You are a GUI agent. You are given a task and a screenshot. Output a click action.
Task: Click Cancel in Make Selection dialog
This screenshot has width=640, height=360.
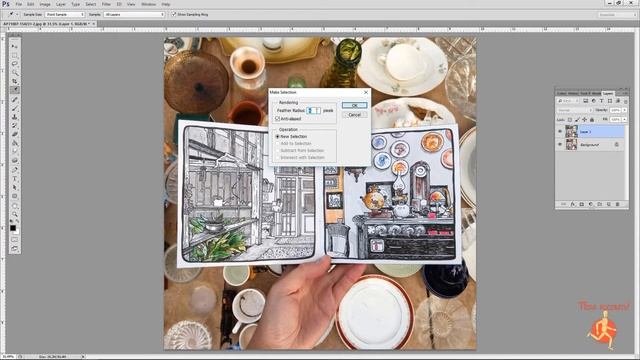click(x=354, y=115)
